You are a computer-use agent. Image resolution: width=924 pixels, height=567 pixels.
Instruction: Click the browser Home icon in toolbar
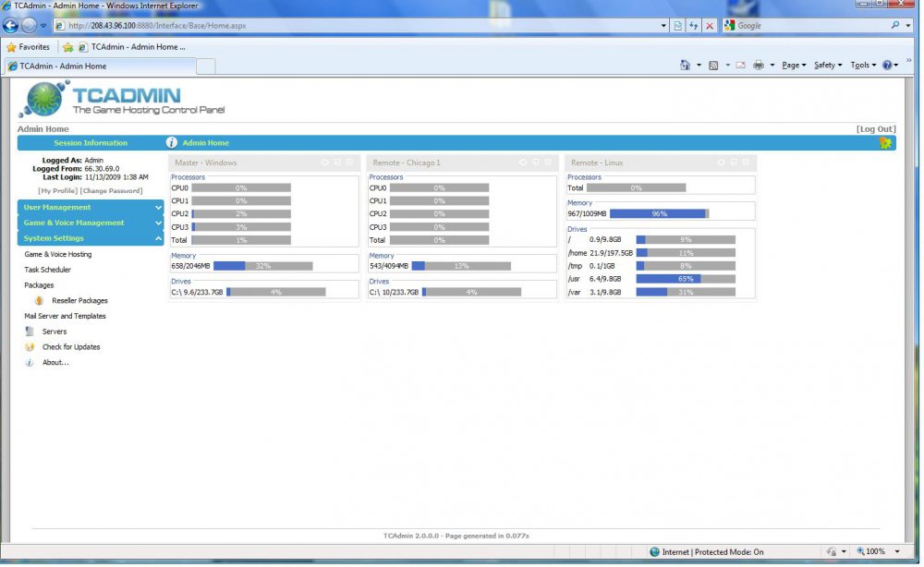coord(685,66)
